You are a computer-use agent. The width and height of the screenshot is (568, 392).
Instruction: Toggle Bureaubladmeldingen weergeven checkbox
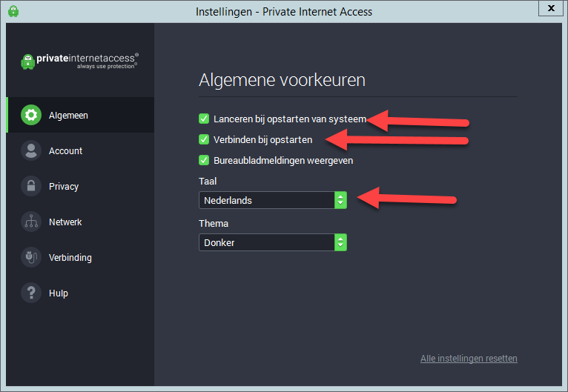click(204, 160)
